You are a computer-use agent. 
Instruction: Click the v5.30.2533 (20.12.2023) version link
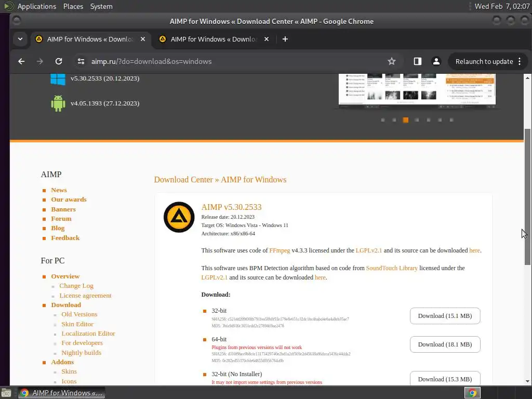(105, 78)
